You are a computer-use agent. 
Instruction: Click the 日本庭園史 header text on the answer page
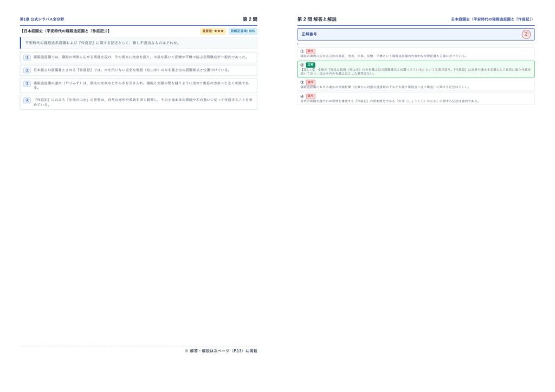click(x=492, y=19)
